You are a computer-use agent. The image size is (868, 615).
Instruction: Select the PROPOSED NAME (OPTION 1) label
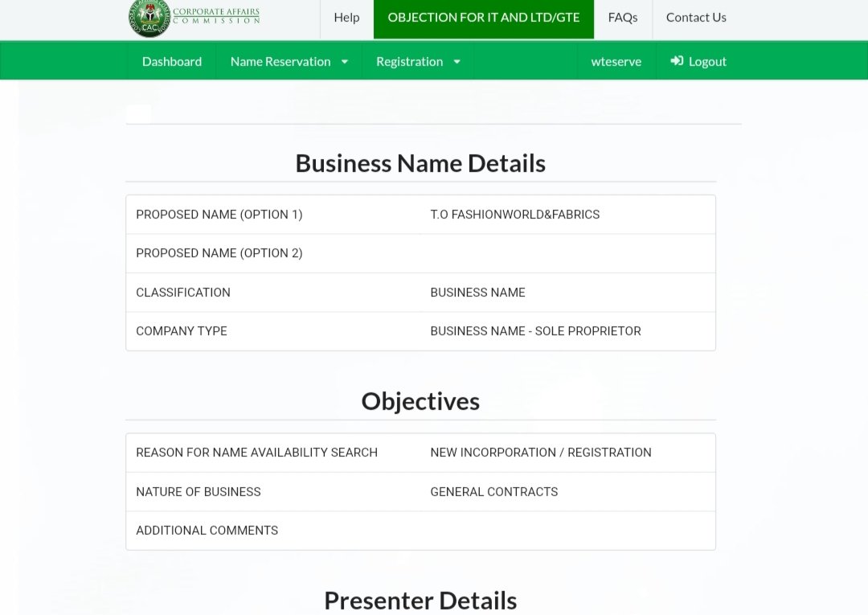click(x=219, y=215)
